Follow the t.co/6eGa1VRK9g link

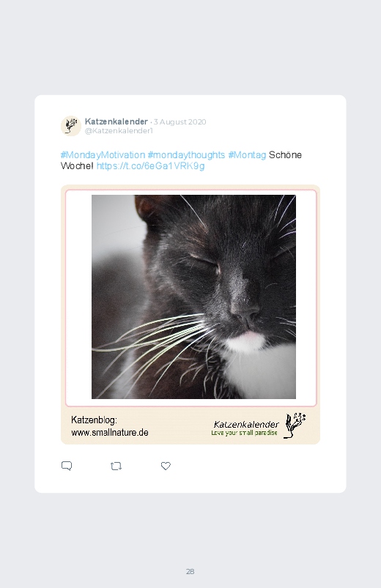150,166
